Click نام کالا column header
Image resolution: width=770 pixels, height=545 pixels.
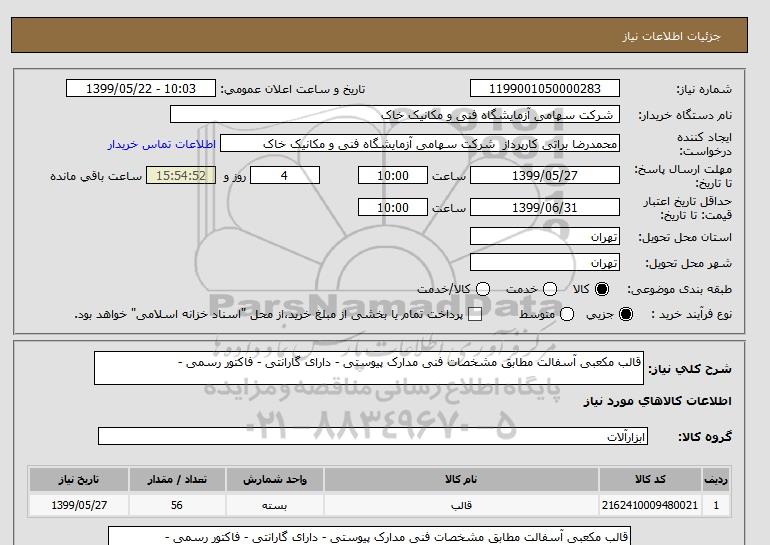point(461,480)
